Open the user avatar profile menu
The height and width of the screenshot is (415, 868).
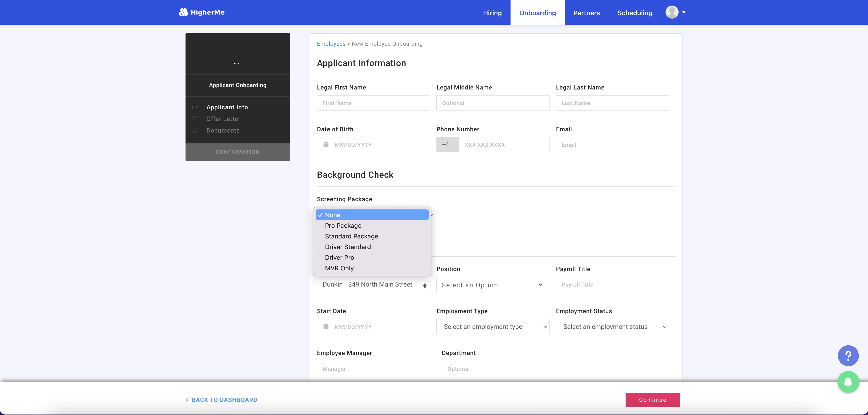pyautogui.click(x=672, y=12)
